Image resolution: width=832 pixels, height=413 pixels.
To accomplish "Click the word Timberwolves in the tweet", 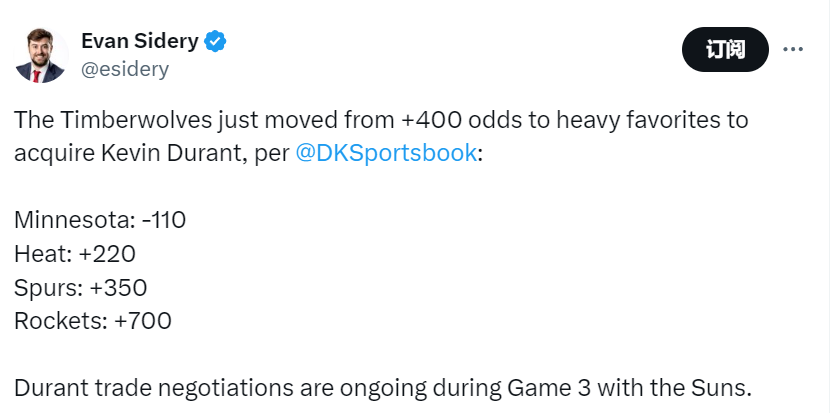I will click(136, 120).
